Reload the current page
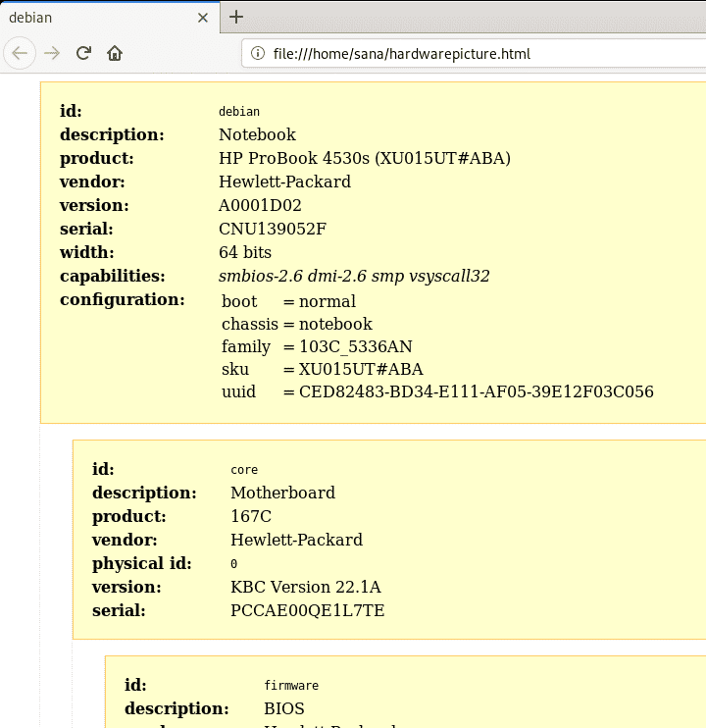The height and width of the screenshot is (728, 706). (83, 53)
